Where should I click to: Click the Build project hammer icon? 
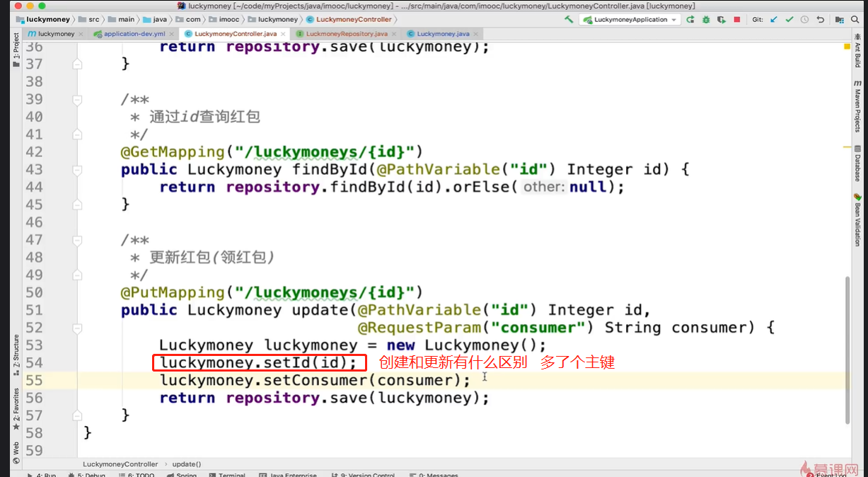pos(568,20)
